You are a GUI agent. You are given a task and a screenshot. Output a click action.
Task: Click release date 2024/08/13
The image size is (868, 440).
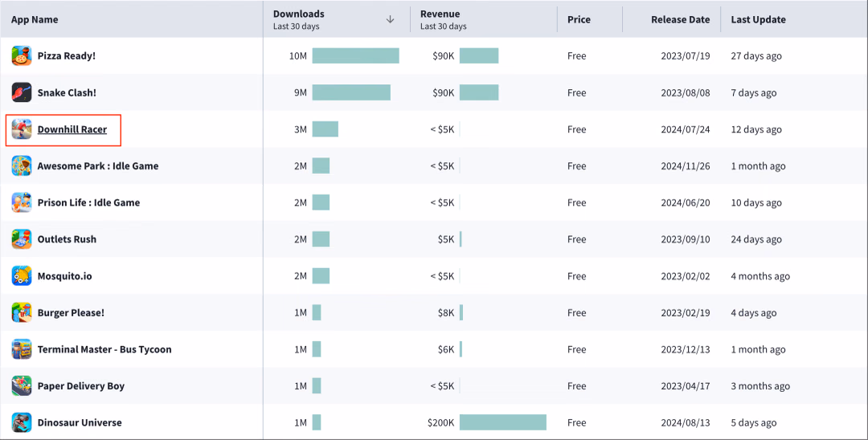[x=686, y=422]
